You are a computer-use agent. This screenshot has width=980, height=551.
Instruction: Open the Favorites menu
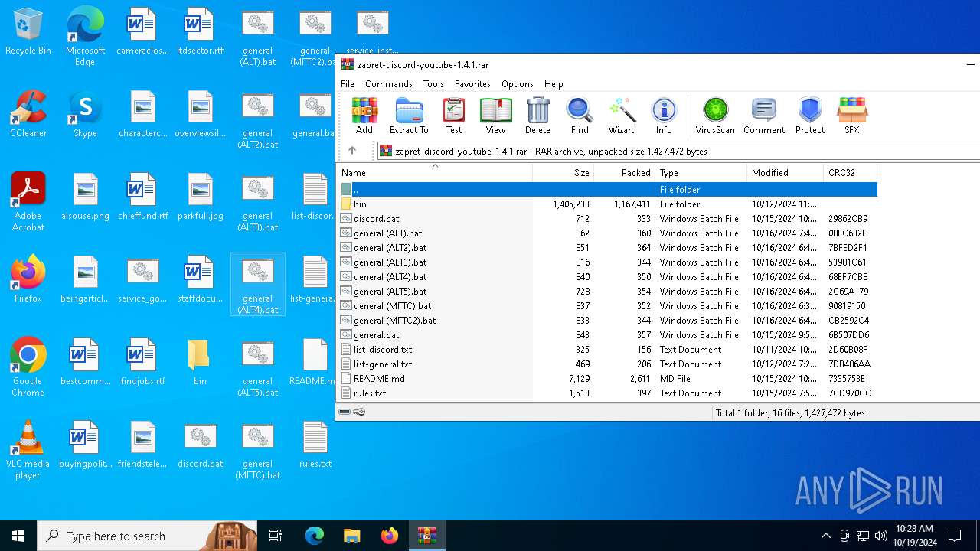coord(472,84)
